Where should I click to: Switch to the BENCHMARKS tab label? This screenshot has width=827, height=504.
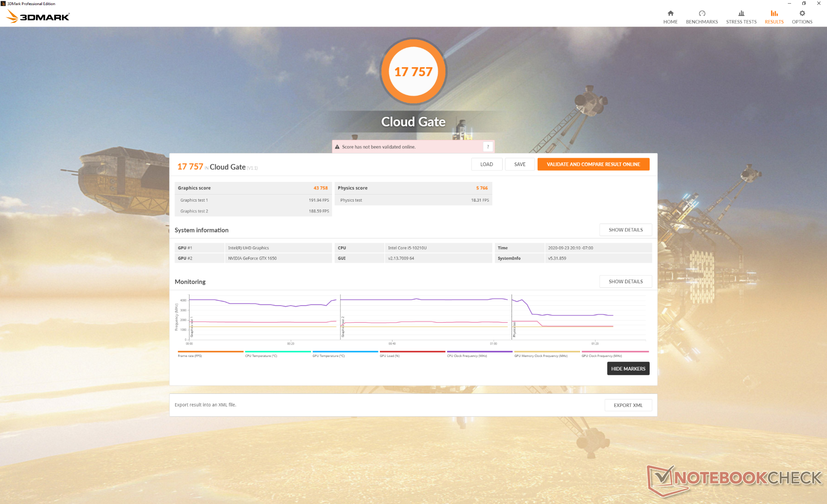702,22
